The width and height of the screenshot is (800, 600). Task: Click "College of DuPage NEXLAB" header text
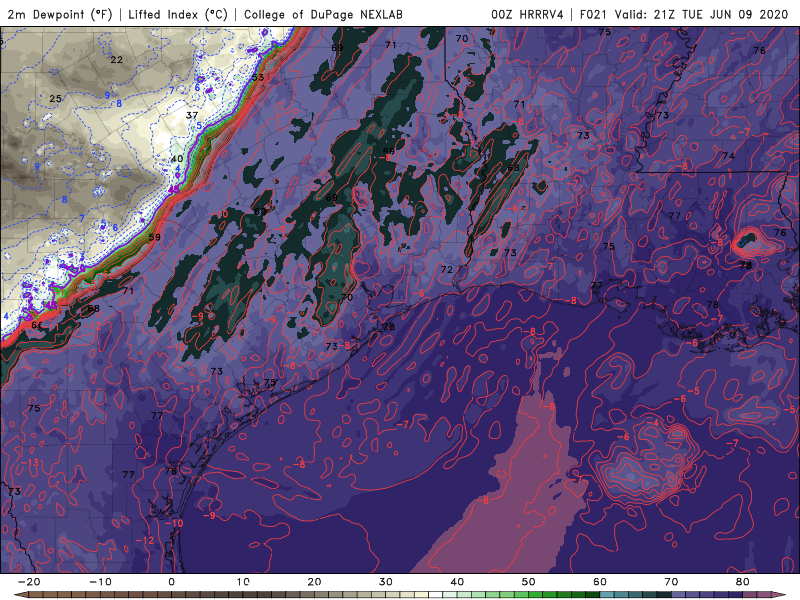323,14
